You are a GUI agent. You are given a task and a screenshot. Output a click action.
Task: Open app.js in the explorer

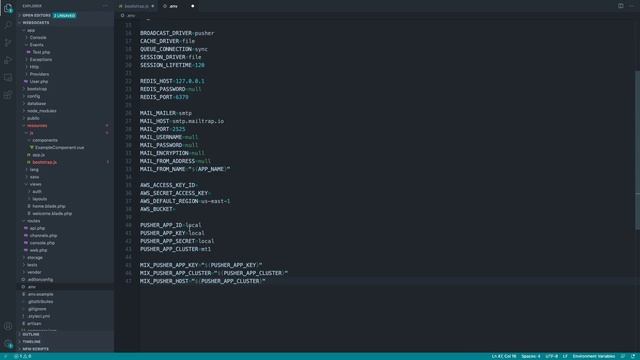click(x=64, y=155)
